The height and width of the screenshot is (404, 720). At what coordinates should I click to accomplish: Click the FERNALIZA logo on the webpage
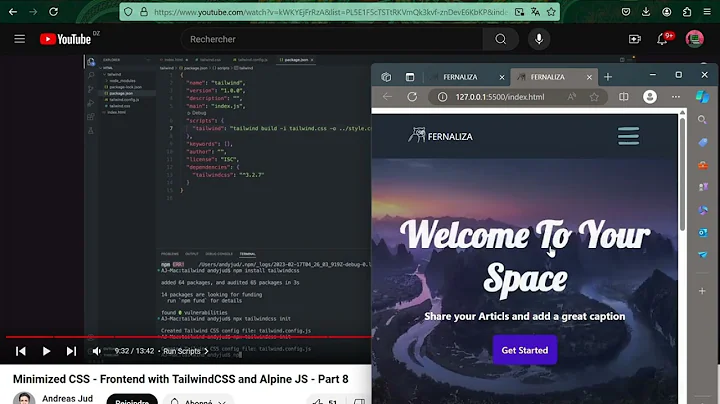(x=440, y=136)
